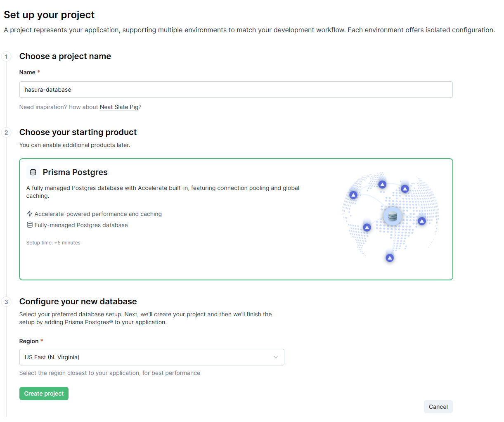Click the step 1 circle indicator

6,56
